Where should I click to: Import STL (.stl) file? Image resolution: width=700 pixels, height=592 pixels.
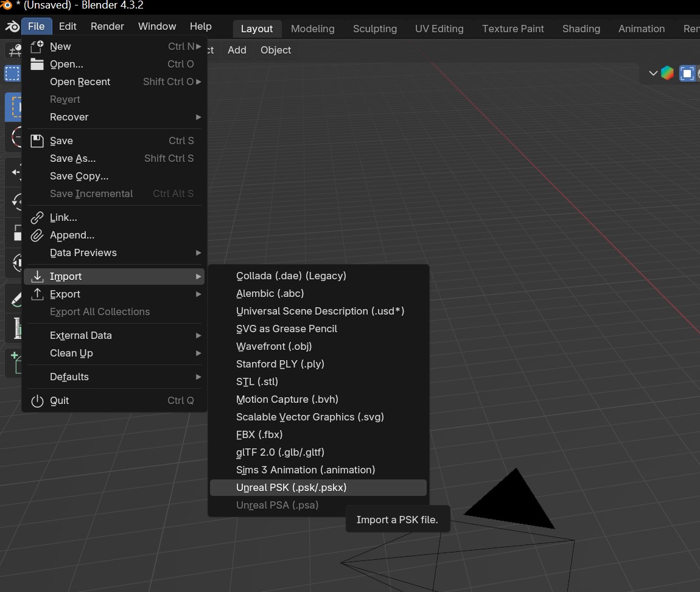coord(318,382)
